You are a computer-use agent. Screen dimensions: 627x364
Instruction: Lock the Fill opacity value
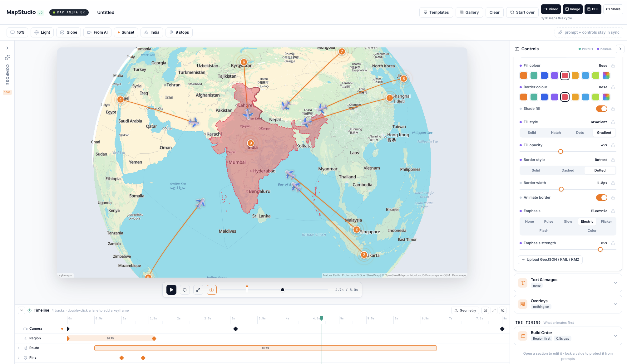coord(613,145)
